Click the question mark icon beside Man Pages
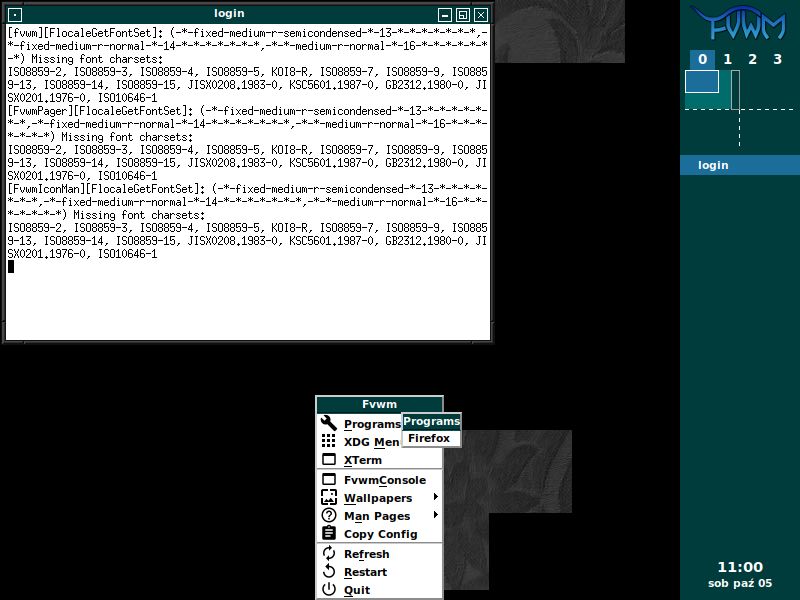This screenshot has width=800, height=600. 329,515
